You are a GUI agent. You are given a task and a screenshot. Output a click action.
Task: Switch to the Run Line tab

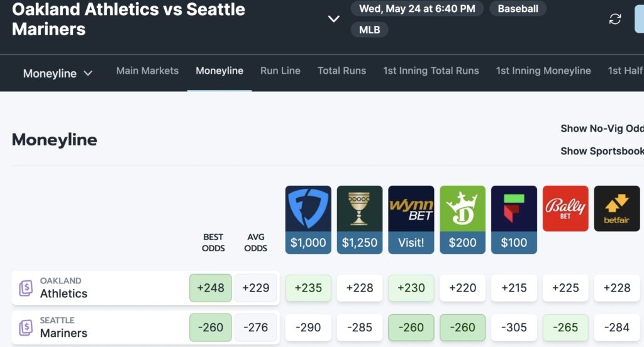tap(280, 71)
